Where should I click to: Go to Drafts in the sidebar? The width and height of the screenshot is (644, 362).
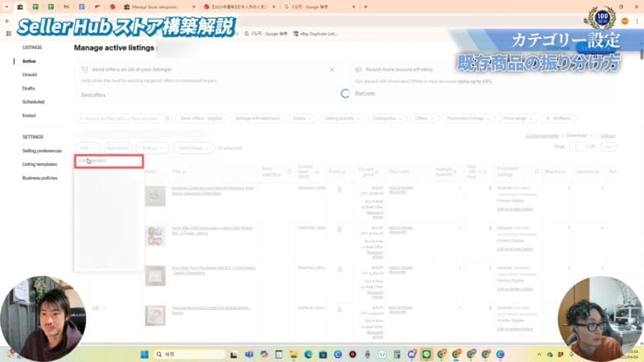tap(28, 88)
